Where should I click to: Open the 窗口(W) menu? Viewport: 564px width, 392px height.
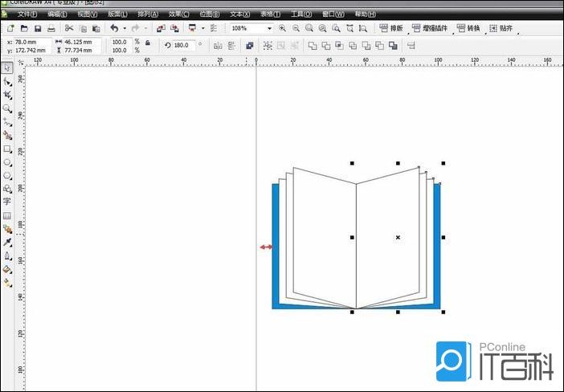(333, 14)
